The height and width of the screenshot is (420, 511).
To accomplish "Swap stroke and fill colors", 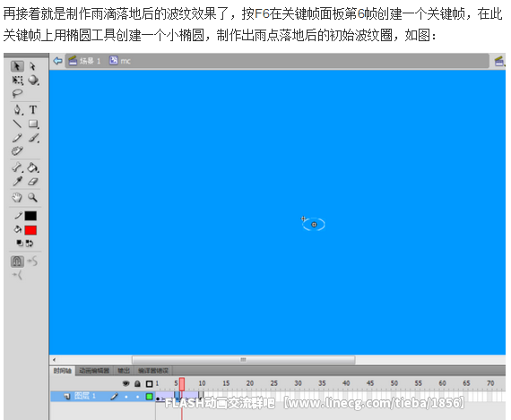I will pos(30,244).
